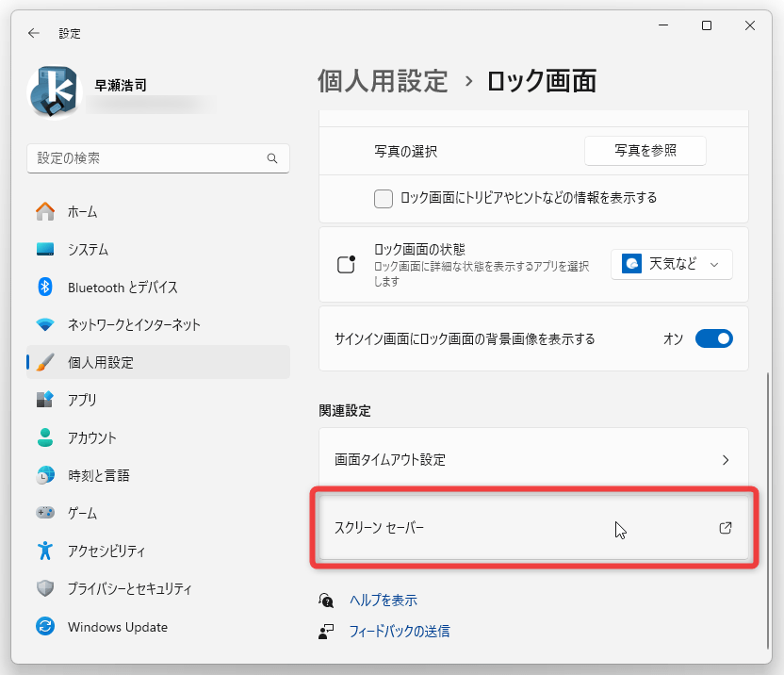Select 時刻と言語 menu item

158,475
